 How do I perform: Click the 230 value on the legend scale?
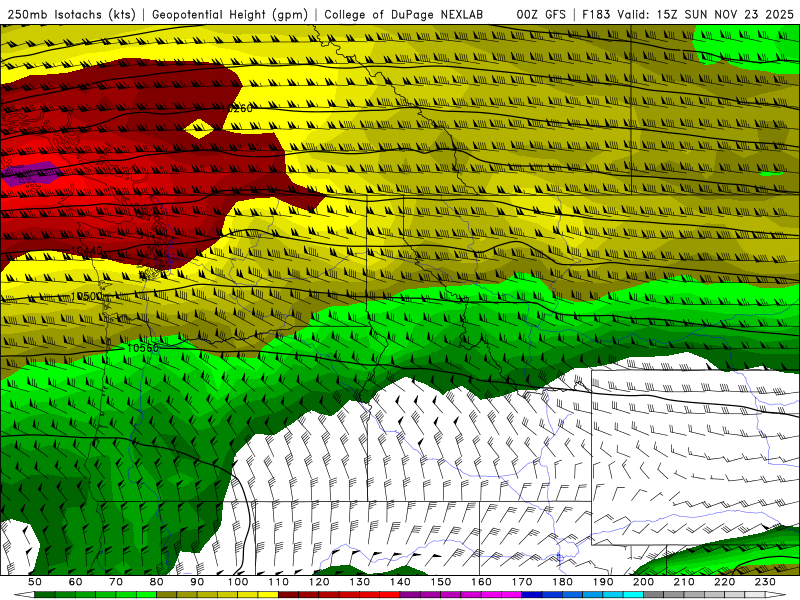(765, 582)
